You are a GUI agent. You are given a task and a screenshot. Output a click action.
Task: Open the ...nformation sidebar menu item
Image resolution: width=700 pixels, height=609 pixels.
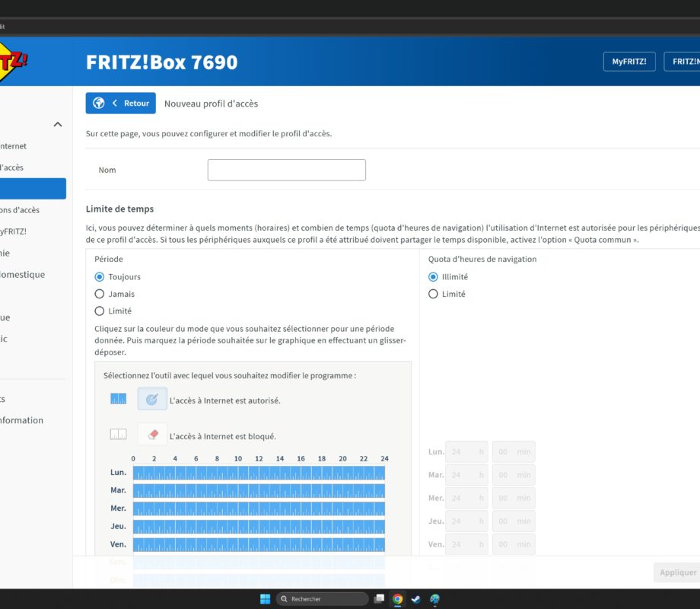click(x=21, y=420)
